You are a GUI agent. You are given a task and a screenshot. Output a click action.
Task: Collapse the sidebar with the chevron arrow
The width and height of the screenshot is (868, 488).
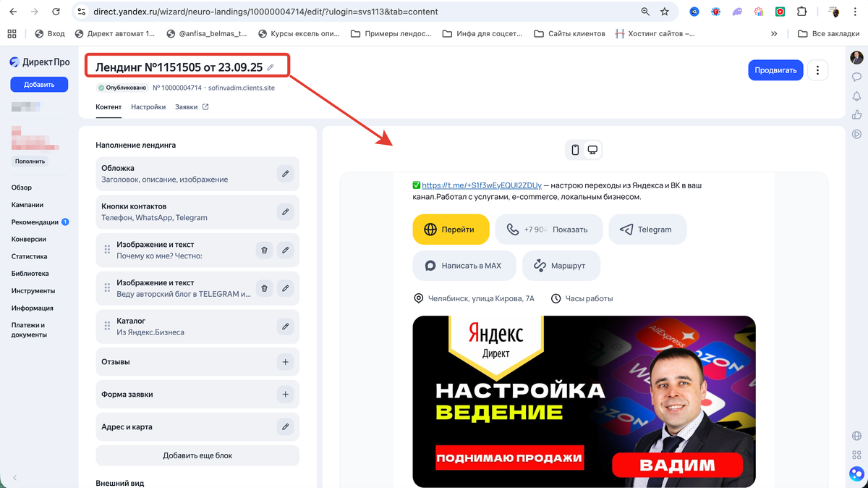point(15,478)
